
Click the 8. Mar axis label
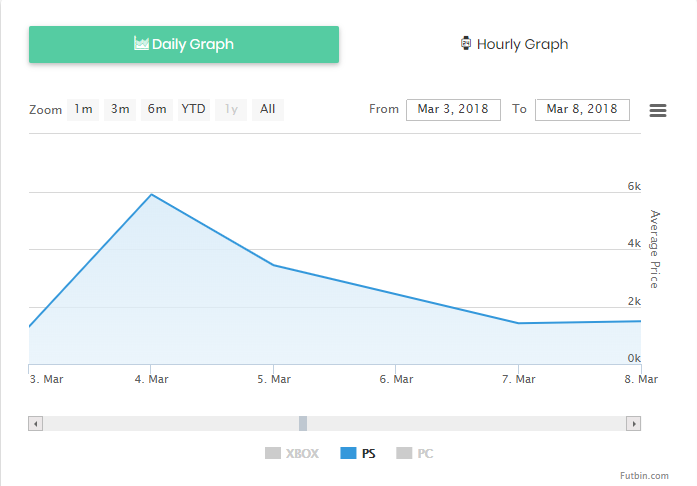click(x=641, y=379)
